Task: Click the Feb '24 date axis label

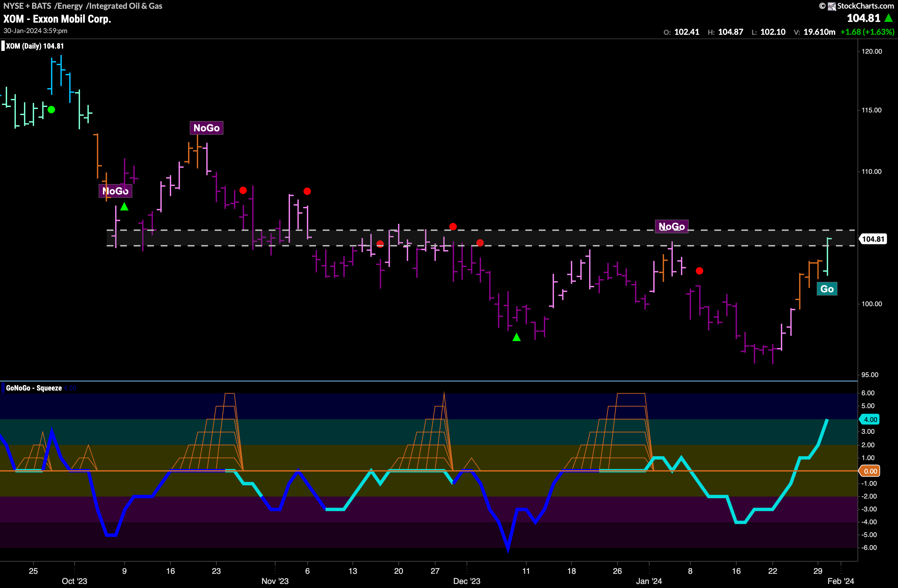Action: (841, 581)
